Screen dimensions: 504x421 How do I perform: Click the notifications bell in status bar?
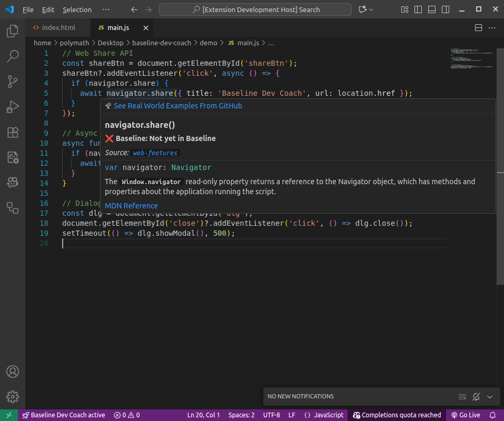click(x=493, y=415)
